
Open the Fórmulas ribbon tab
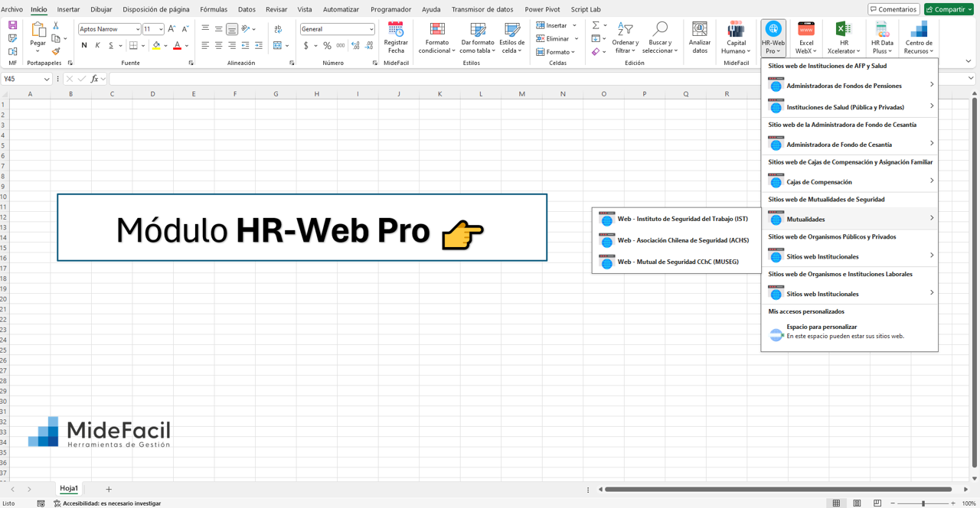pyautogui.click(x=214, y=9)
